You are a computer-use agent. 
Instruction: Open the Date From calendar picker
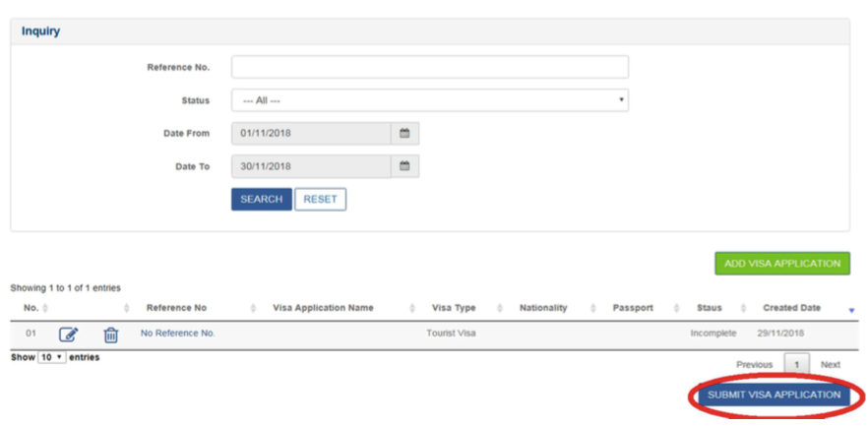[x=404, y=133]
